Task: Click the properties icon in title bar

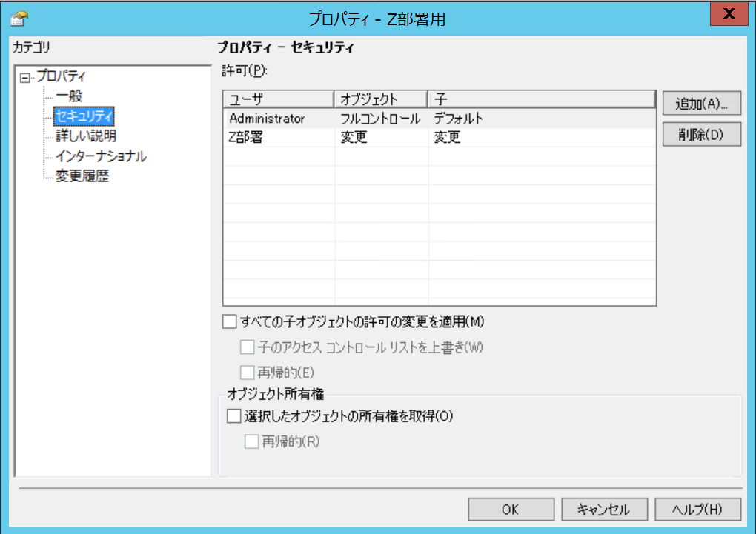Action: click(x=19, y=19)
